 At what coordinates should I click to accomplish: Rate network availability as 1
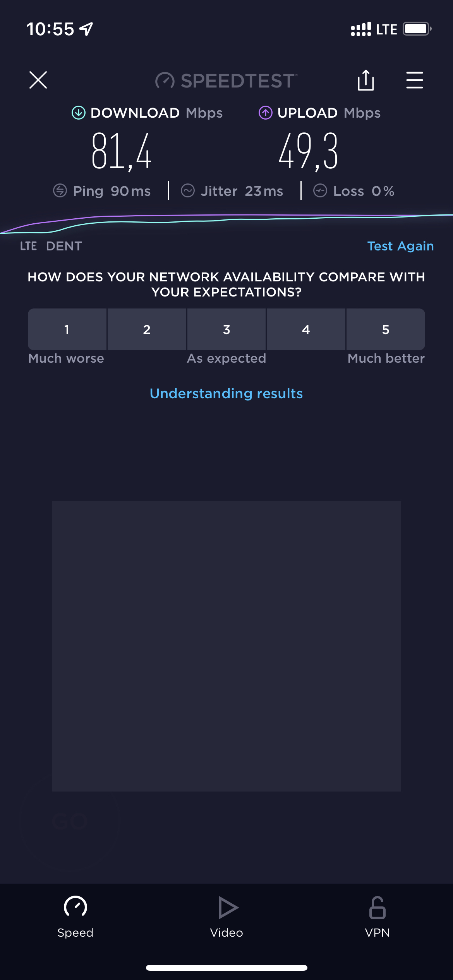pyautogui.click(x=67, y=329)
